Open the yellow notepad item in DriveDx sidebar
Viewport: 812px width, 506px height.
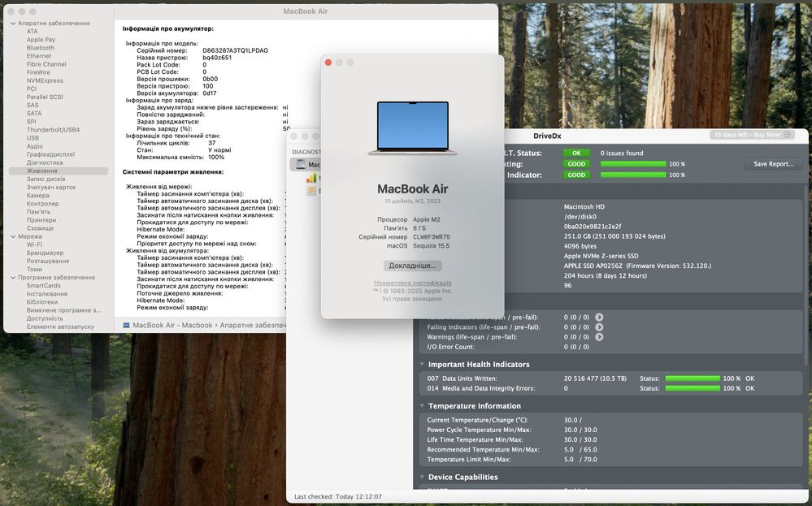(311, 190)
